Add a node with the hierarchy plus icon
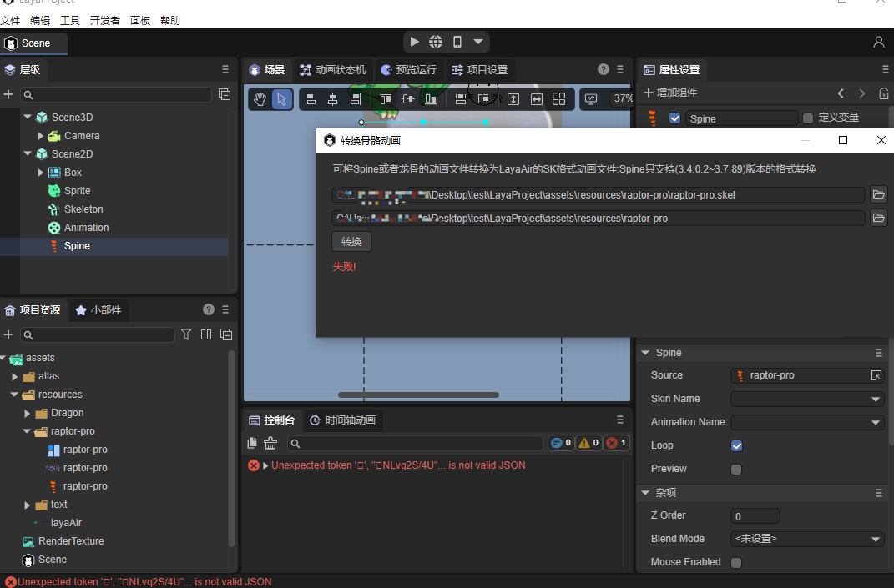This screenshot has width=894, height=588. 8,94
